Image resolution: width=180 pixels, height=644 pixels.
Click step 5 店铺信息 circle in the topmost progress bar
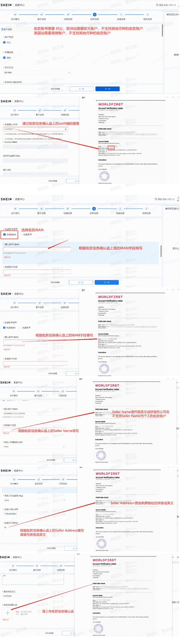(121, 14)
